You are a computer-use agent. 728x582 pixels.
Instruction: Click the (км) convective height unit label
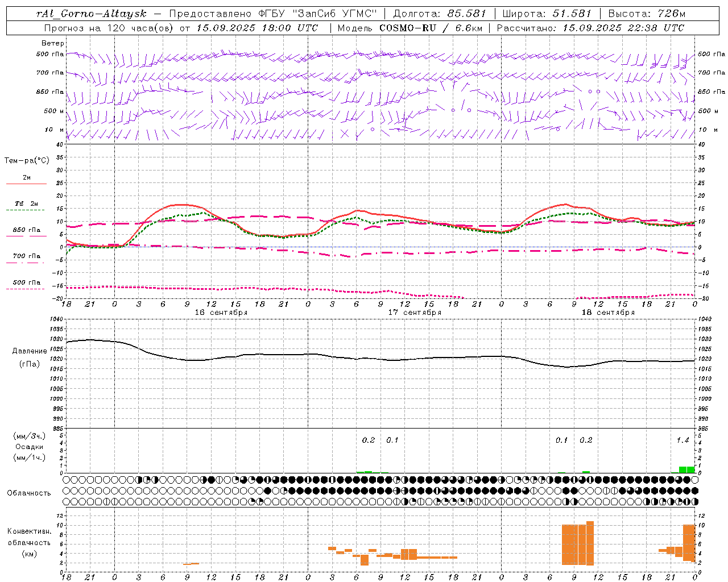(x=29, y=554)
